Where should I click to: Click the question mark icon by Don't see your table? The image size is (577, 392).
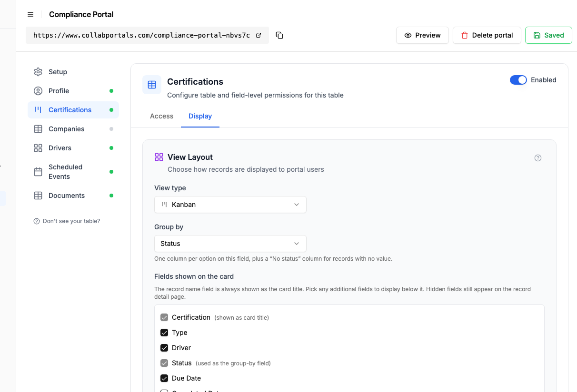click(37, 221)
